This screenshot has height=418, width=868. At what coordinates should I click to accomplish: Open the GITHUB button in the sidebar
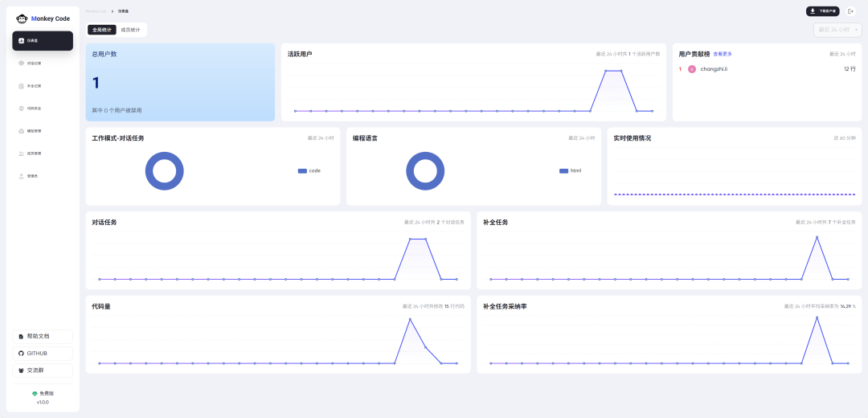pyautogui.click(x=43, y=353)
